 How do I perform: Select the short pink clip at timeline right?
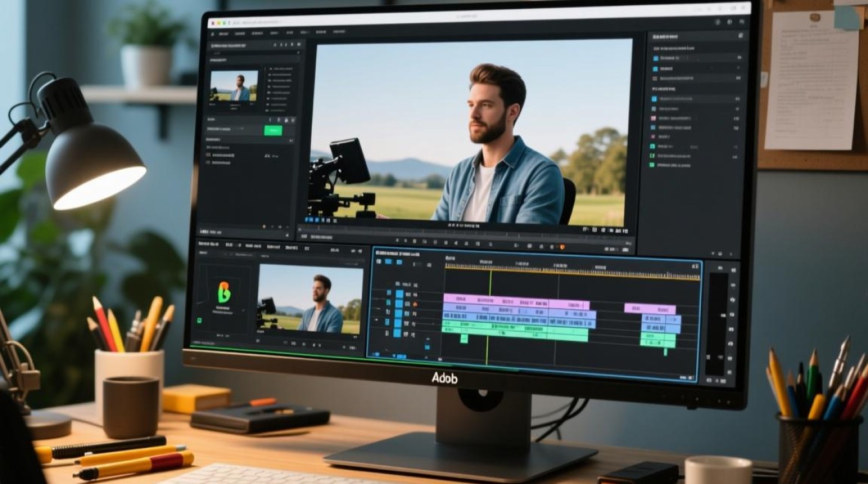(650, 308)
